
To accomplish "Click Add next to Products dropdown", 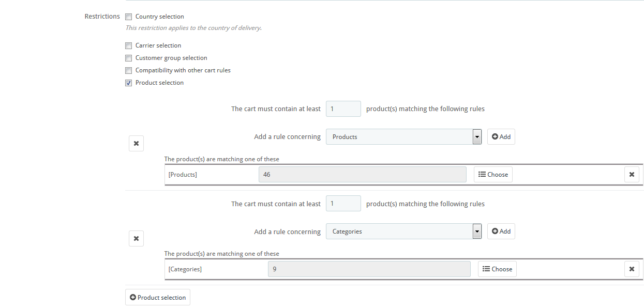I will [501, 137].
